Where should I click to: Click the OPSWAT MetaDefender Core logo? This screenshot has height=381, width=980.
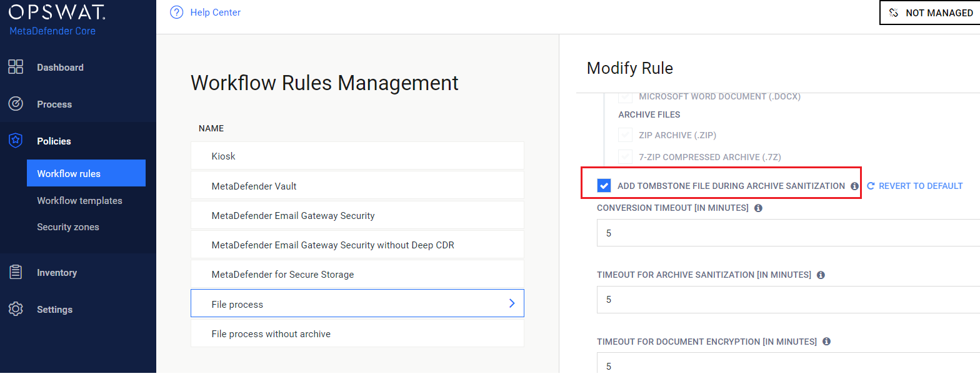coord(57,19)
